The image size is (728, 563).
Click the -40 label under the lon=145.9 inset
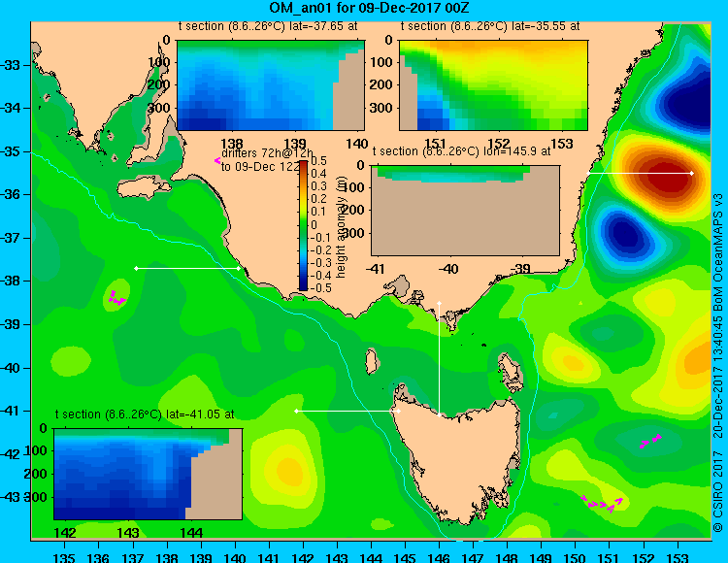click(448, 269)
